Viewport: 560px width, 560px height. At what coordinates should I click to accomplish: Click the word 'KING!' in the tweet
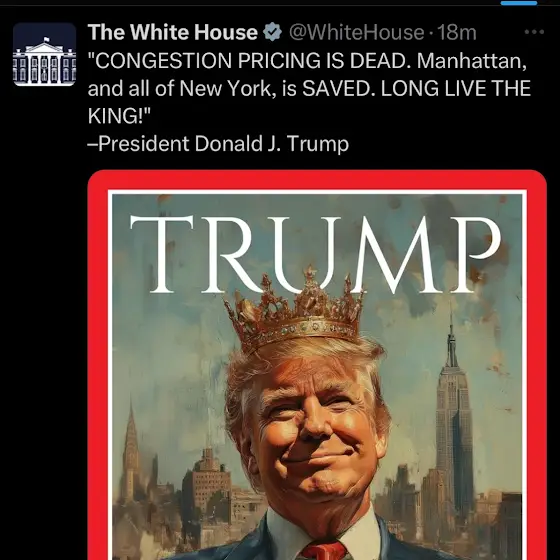tap(120, 116)
